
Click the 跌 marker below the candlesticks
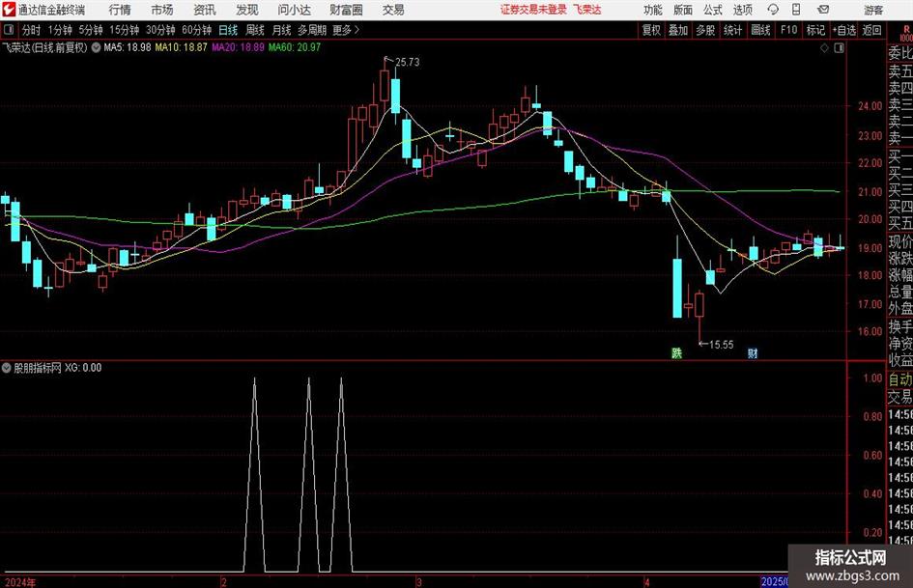(x=676, y=352)
